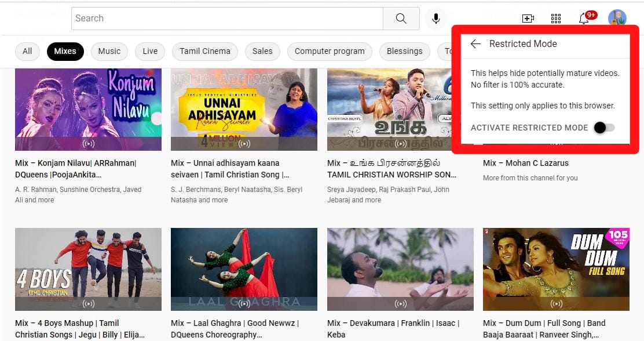The width and height of the screenshot is (644, 341).
Task: Open the YouTube apps grid icon
Action: 556,19
